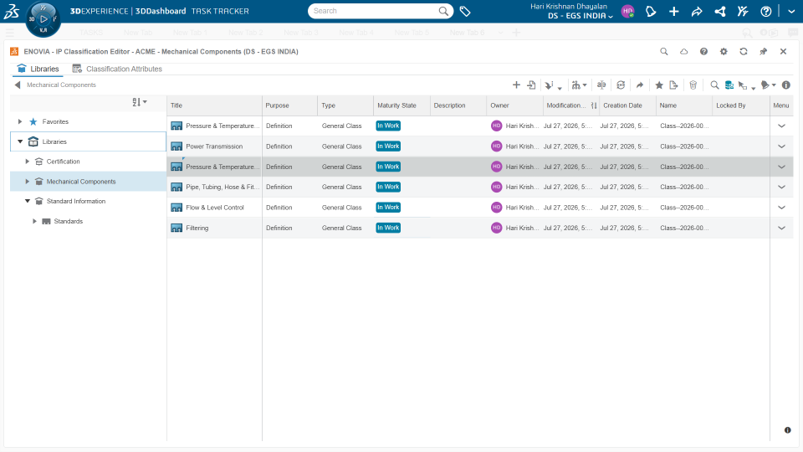Toggle the teal database view icon
The width and height of the screenshot is (803, 452).
coord(729,85)
